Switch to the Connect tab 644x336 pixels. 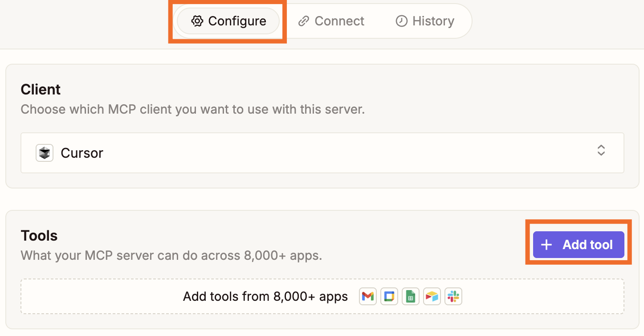(x=331, y=20)
